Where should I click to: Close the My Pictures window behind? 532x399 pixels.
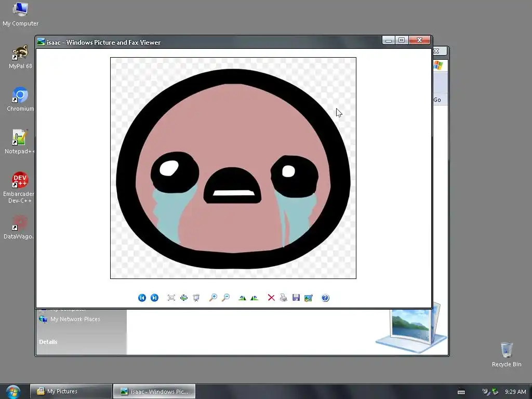tap(440, 51)
